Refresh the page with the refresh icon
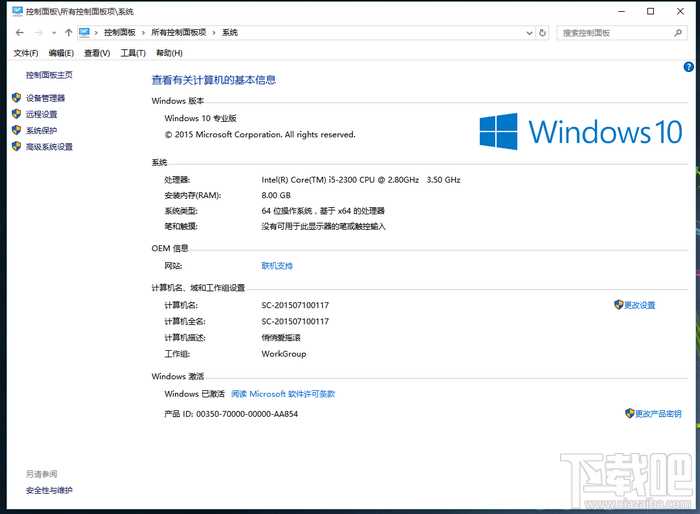This screenshot has height=514, width=700. click(542, 33)
